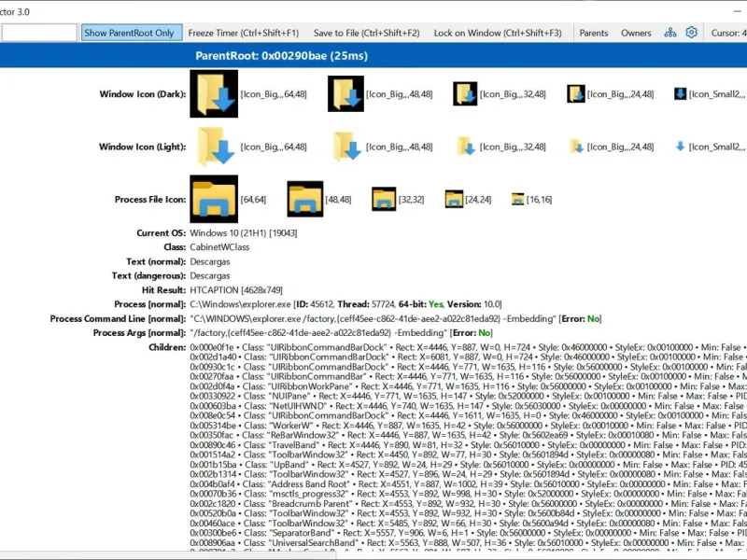Select child row 0x002b1314 ToolbarWindow32
This screenshot has width=747, height=560.
[x=469, y=474]
